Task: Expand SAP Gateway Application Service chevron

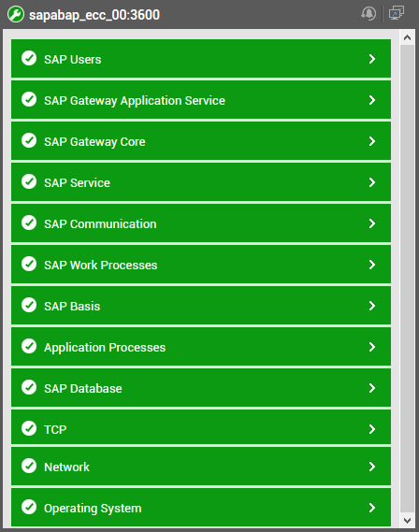Action: [372, 100]
